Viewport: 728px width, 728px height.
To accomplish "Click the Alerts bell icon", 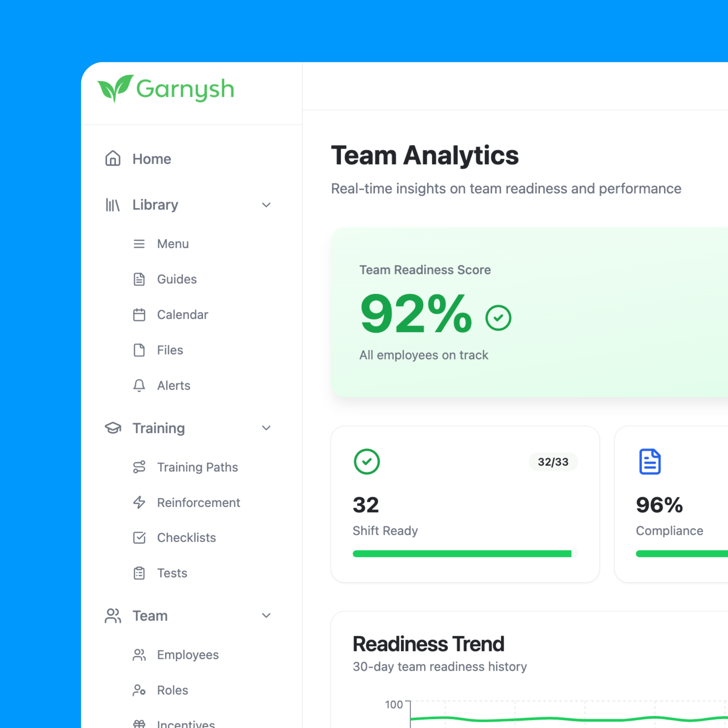I will [139, 385].
